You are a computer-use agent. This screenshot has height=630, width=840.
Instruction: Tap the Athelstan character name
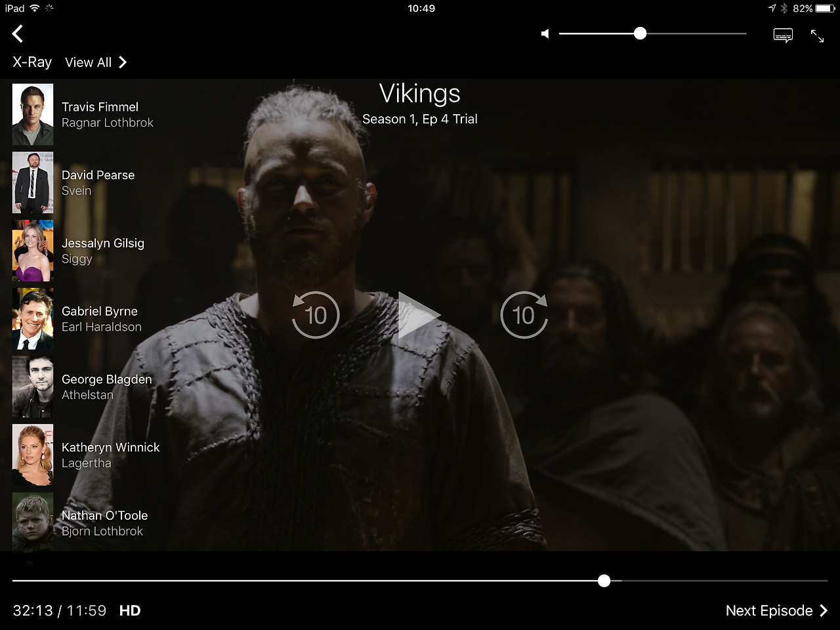[x=87, y=395]
